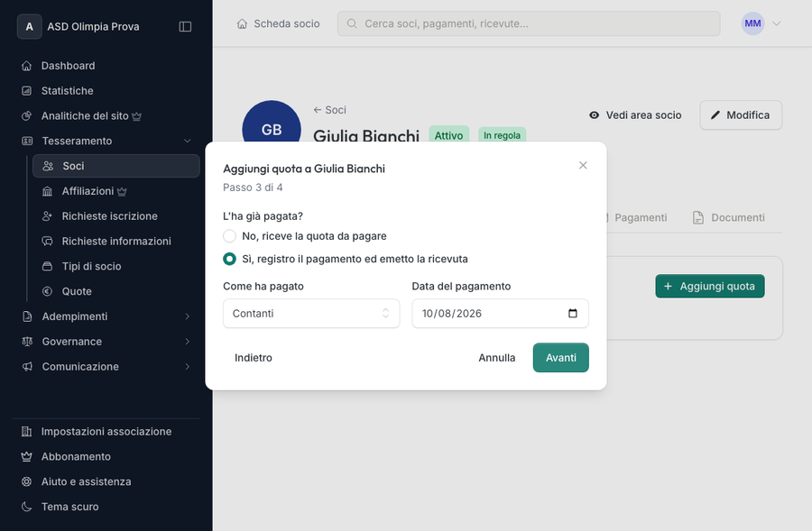This screenshot has height=531, width=812.
Task: Click the Modifica button
Action: point(741,114)
